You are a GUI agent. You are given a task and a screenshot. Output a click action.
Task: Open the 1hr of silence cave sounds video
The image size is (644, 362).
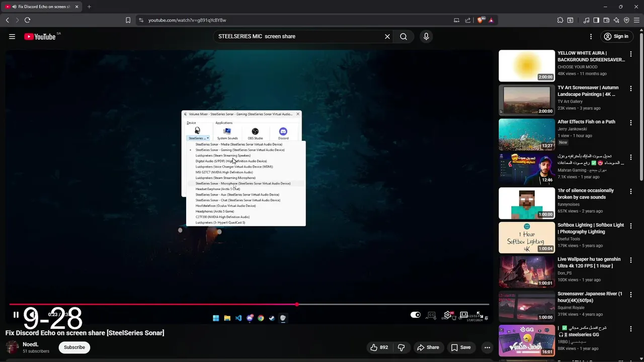point(527,203)
